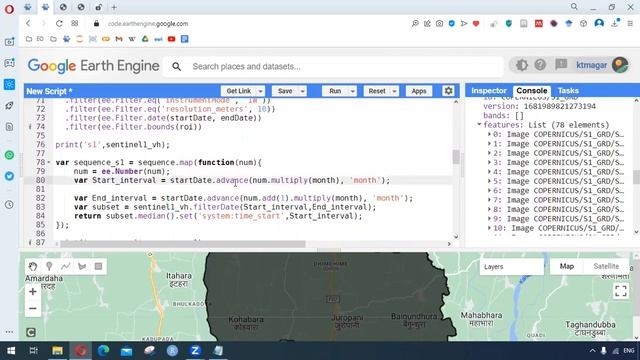Switch to the Console tab

point(531,91)
